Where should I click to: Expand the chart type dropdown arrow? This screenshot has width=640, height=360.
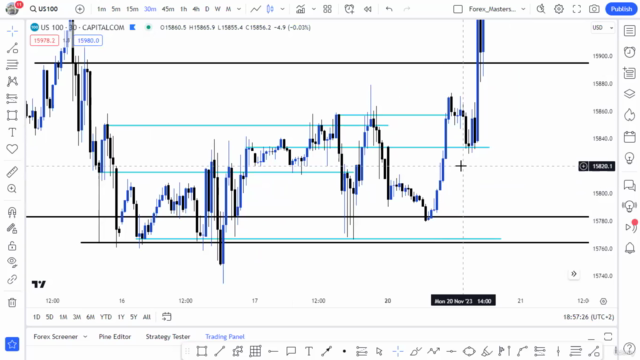click(282, 9)
